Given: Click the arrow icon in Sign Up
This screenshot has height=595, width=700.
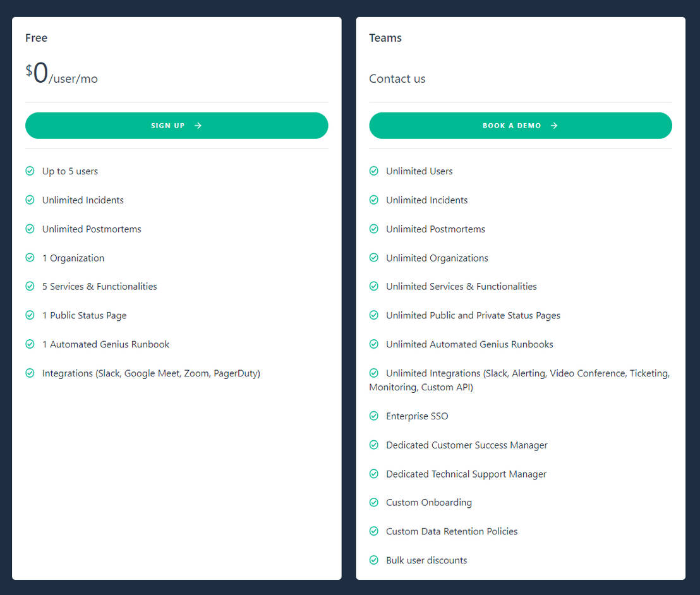Looking at the screenshot, I should pyautogui.click(x=198, y=126).
